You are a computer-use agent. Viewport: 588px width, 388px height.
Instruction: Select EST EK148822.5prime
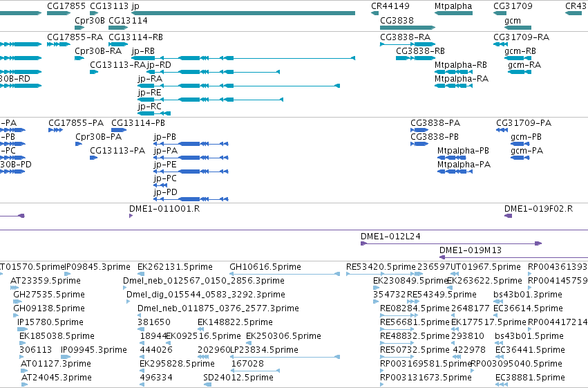(201, 329)
